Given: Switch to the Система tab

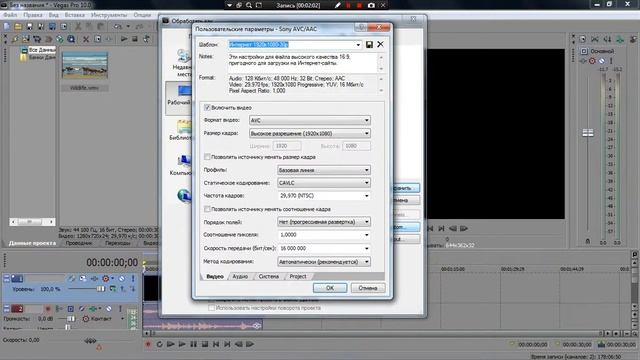Looking at the screenshot, I should tap(269, 276).
